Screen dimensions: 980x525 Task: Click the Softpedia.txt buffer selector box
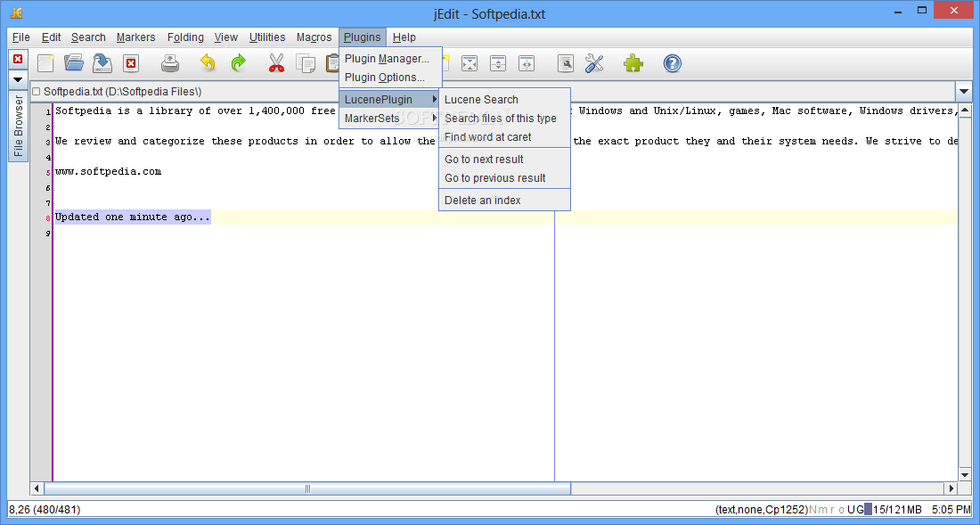tap(493, 92)
